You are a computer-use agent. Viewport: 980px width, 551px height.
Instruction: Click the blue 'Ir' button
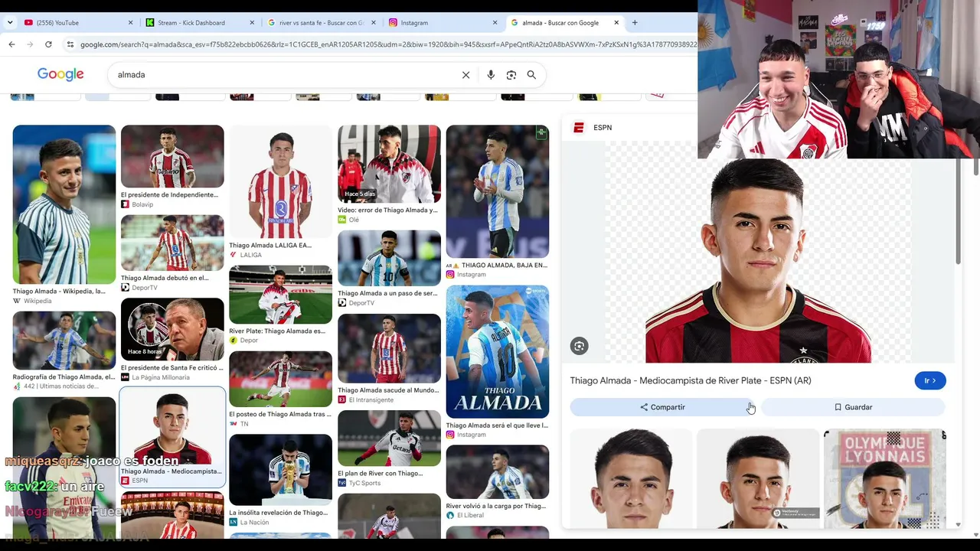point(930,380)
